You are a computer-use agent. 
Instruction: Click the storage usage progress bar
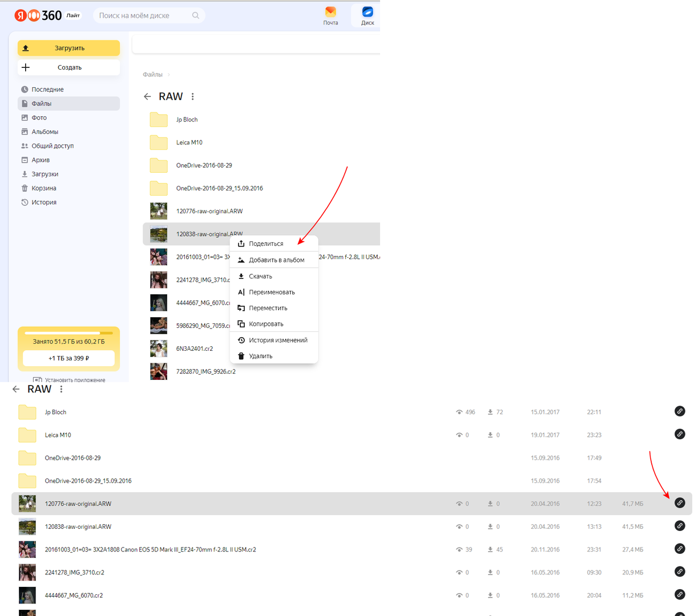(69, 333)
